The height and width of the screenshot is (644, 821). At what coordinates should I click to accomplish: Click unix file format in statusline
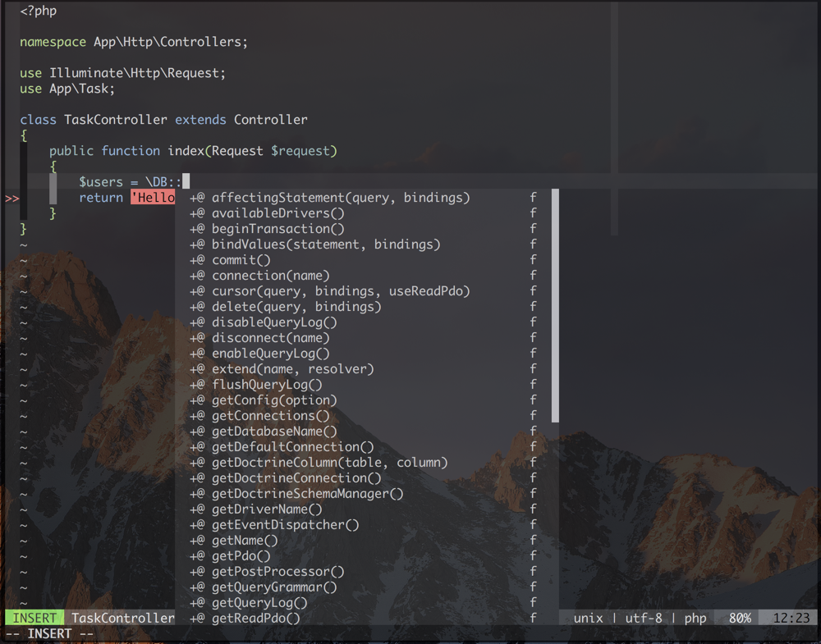tap(588, 619)
